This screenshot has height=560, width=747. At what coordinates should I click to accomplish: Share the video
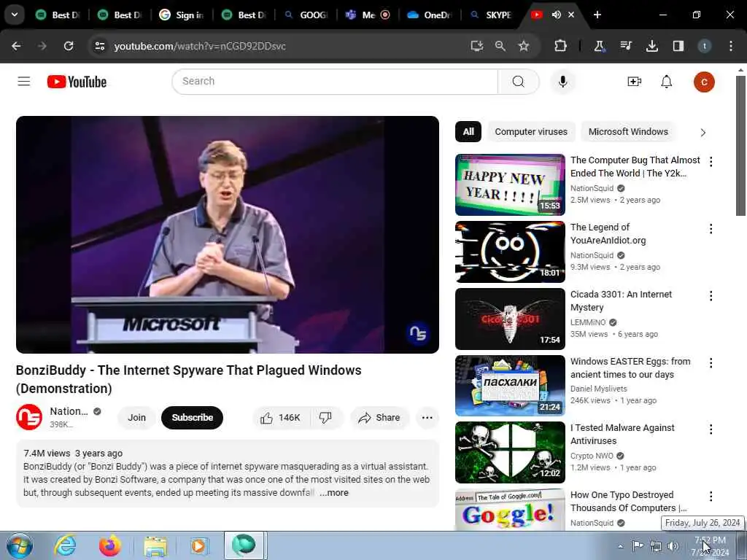tap(379, 418)
